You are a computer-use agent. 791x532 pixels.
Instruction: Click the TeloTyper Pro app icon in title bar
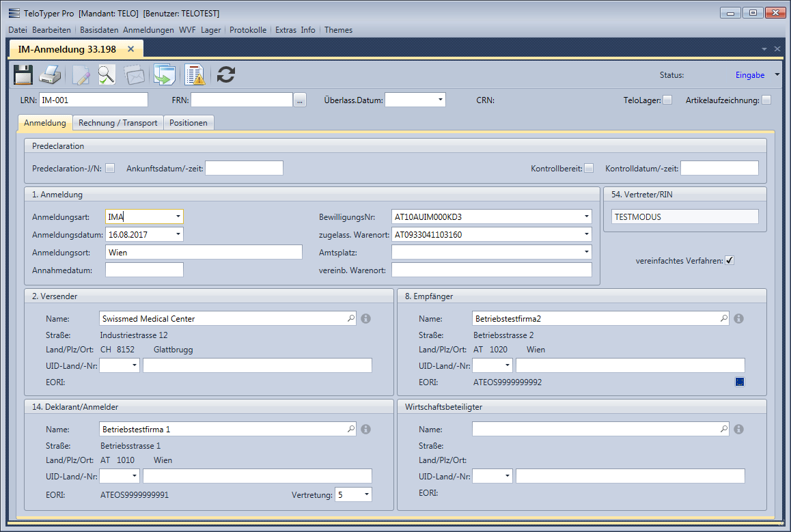point(14,13)
